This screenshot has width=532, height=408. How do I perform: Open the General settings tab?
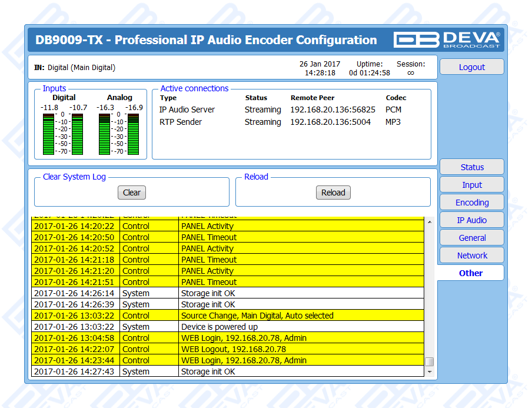point(471,238)
